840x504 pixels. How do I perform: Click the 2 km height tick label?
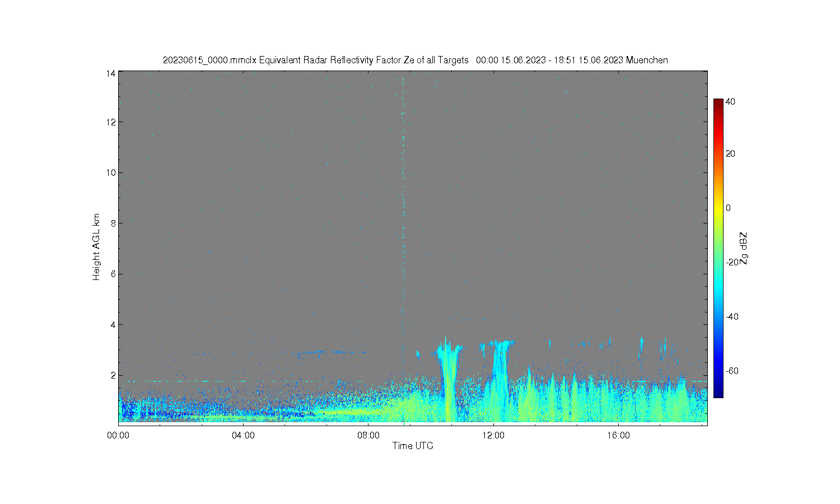click(113, 375)
